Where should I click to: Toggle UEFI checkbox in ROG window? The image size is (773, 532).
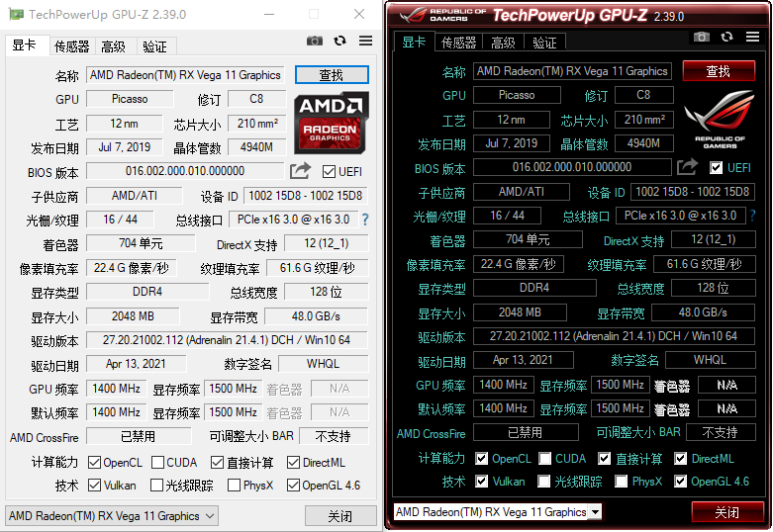coord(716,167)
